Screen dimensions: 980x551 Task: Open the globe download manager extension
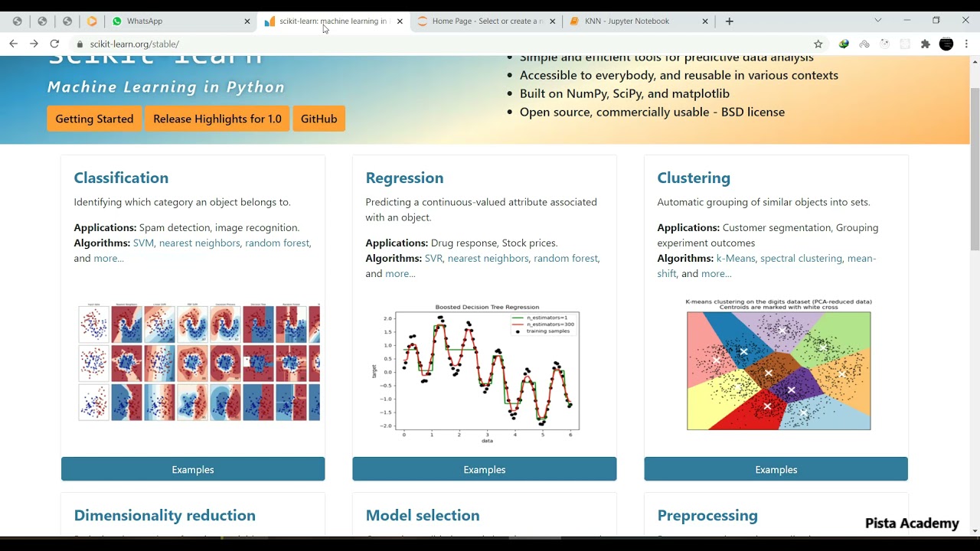[x=844, y=44]
